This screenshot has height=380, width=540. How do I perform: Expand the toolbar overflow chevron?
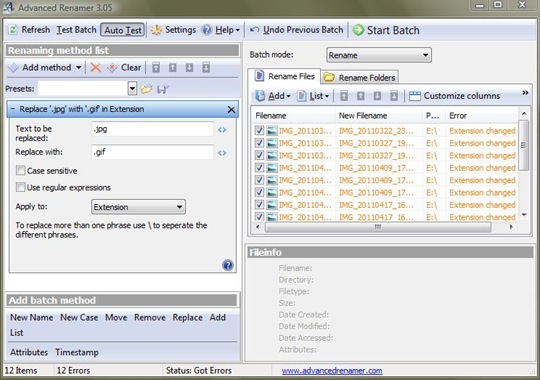coord(525,93)
